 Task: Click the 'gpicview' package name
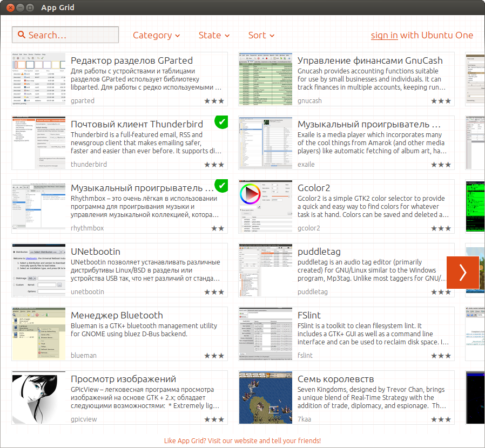click(x=84, y=419)
